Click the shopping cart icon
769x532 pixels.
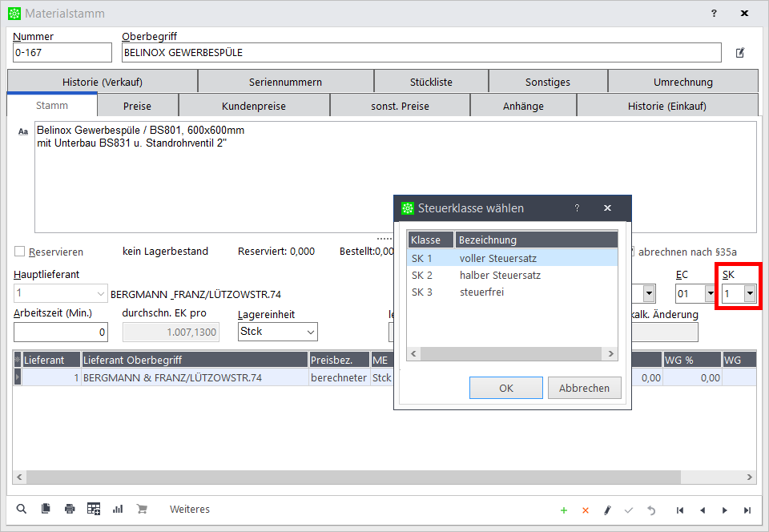pyautogui.click(x=142, y=509)
